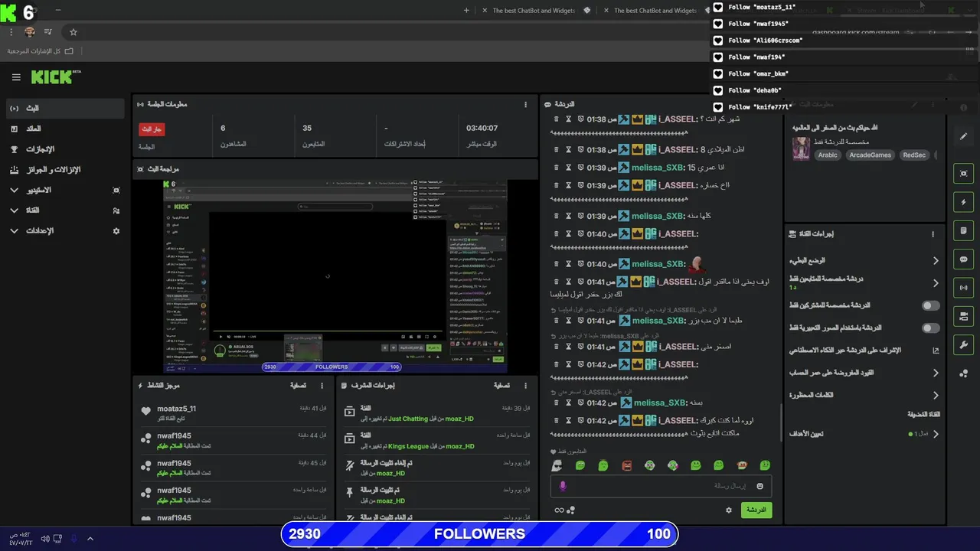Open الإنزالات و الجوائز in the sidebar
The image size is (980, 551).
point(65,170)
